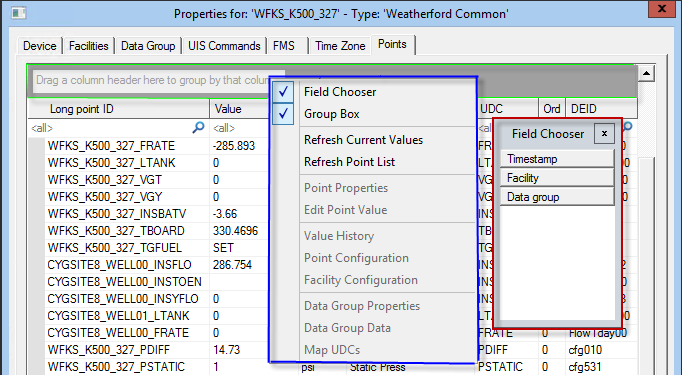The image size is (682, 375).
Task: Toggle the Field Chooser checkmark item
Action: click(x=283, y=92)
